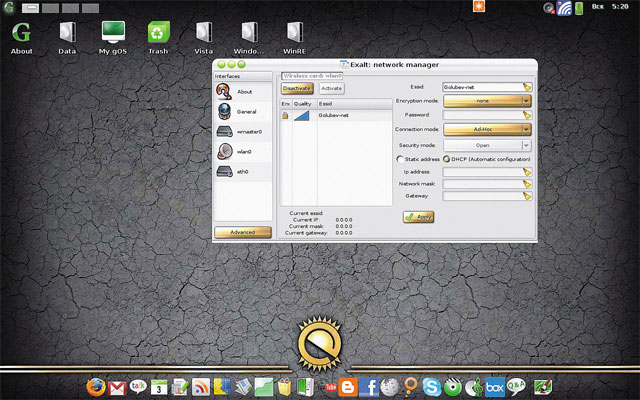
Task: Open the Security mode dropdown
Action: point(487,145)
